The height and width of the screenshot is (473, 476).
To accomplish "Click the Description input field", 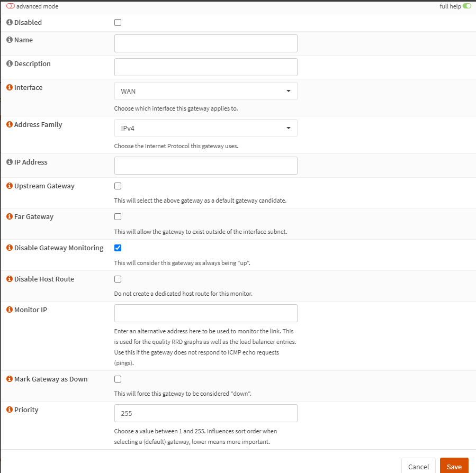I will [x=206, y=67].
